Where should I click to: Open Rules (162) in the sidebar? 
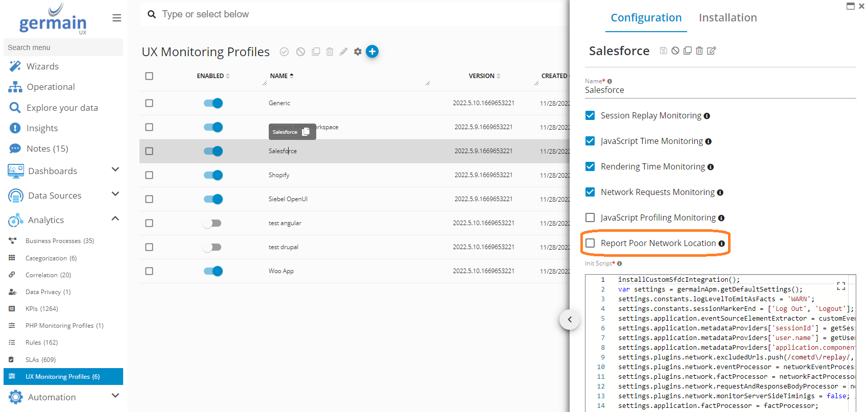point(42,343)
